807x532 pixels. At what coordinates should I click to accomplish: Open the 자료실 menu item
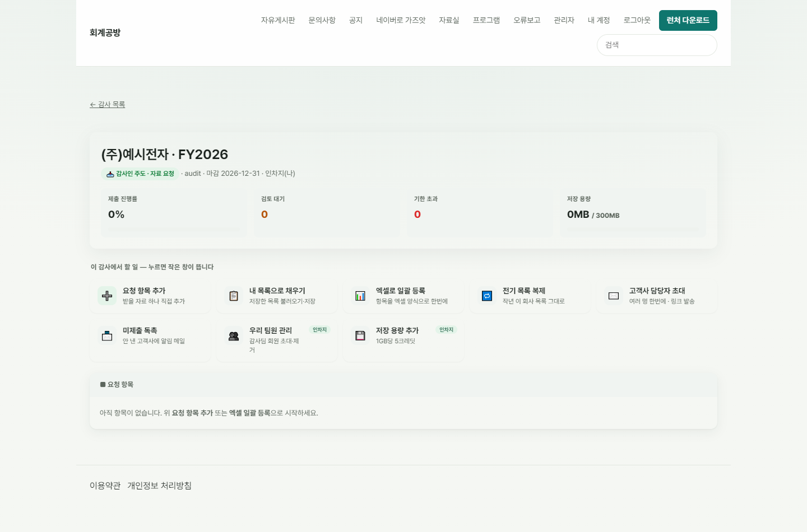pyautogui.click(x=449, y=20)
